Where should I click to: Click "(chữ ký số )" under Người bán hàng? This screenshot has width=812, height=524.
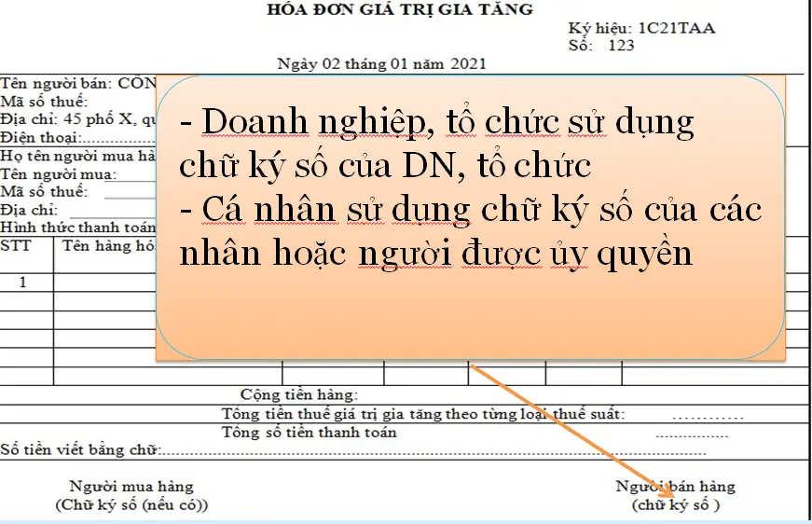675,504
